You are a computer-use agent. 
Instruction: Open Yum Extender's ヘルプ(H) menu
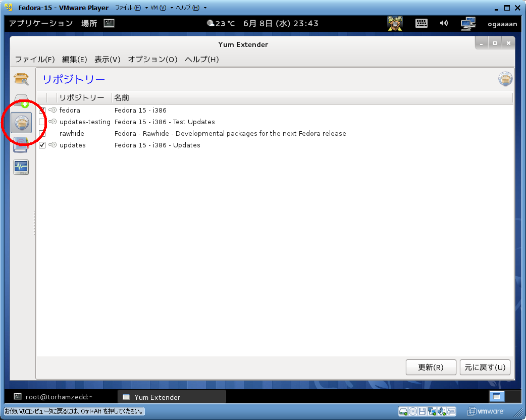[x=201, y=60]
